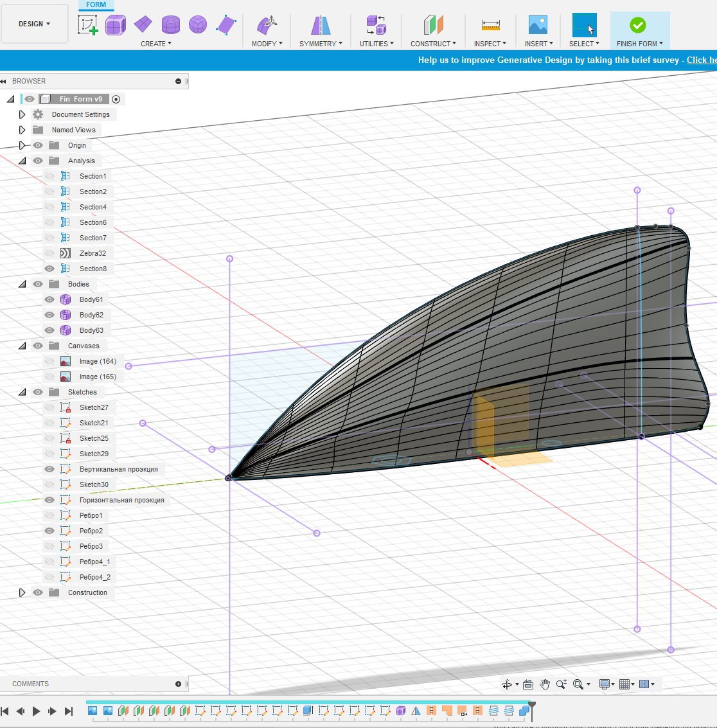
Task: Click the survey 'Click here' link
Action: point(702,60)
